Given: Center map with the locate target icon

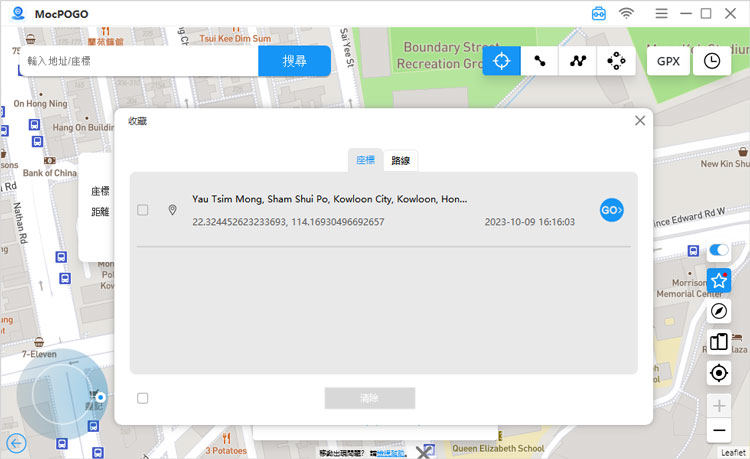Looking at the screenshot, I should point(718,373).
